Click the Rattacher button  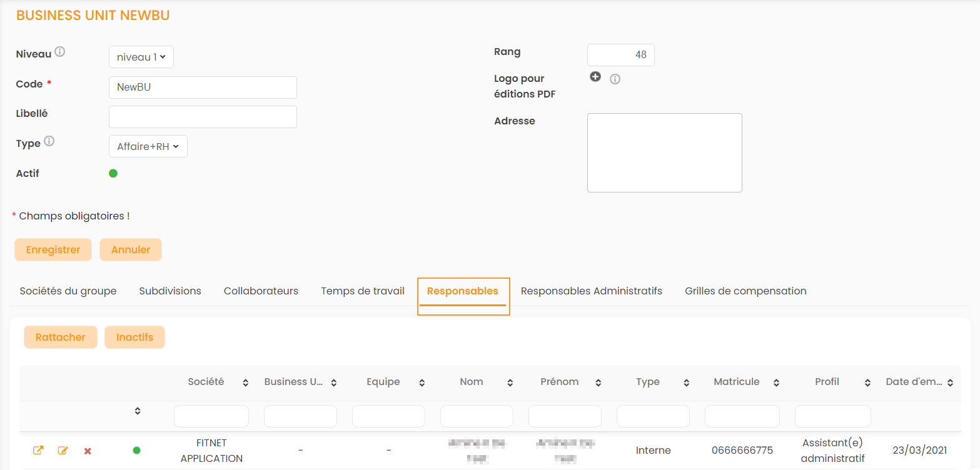click(60, 337)
